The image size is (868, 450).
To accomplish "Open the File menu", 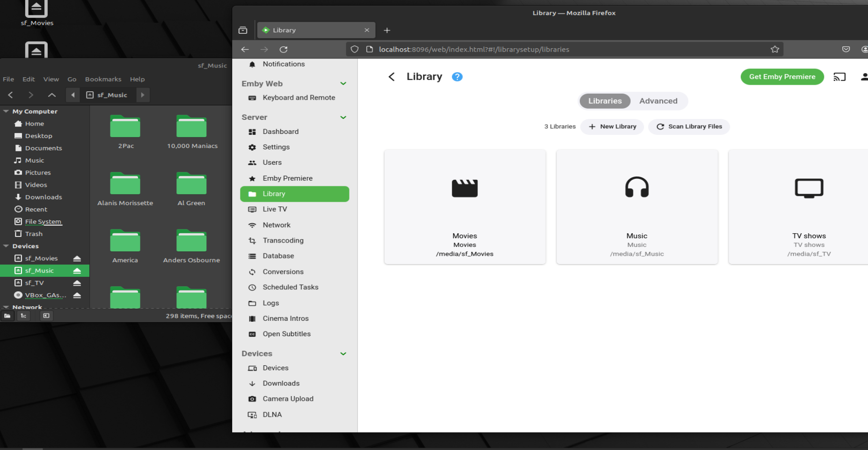I will [8, 79].
